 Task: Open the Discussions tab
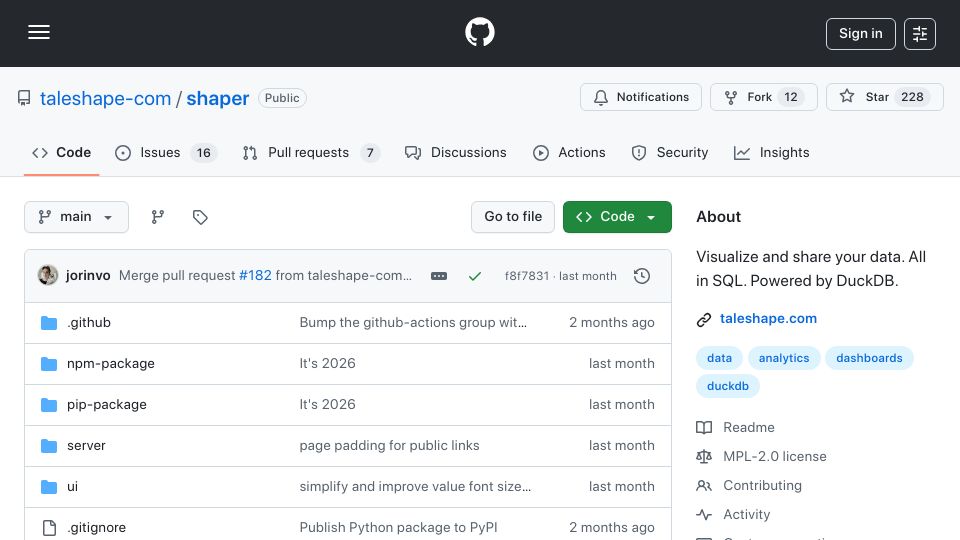[x=456, y=152]
